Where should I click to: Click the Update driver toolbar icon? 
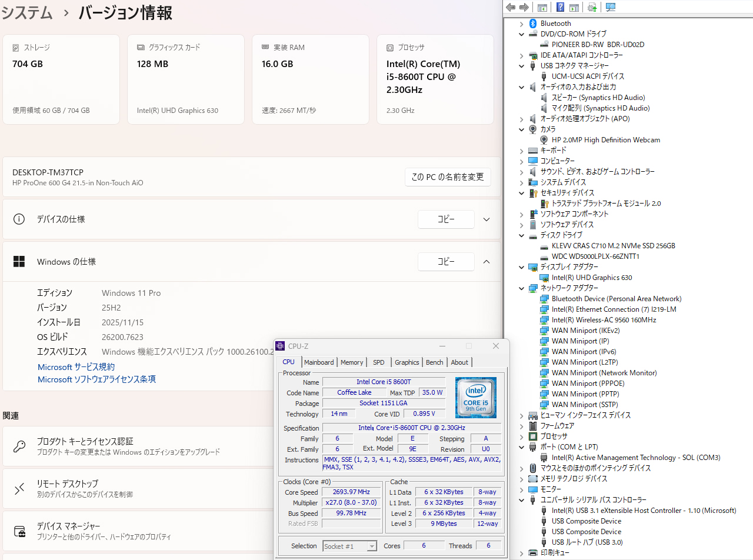[x=592, y=7]
